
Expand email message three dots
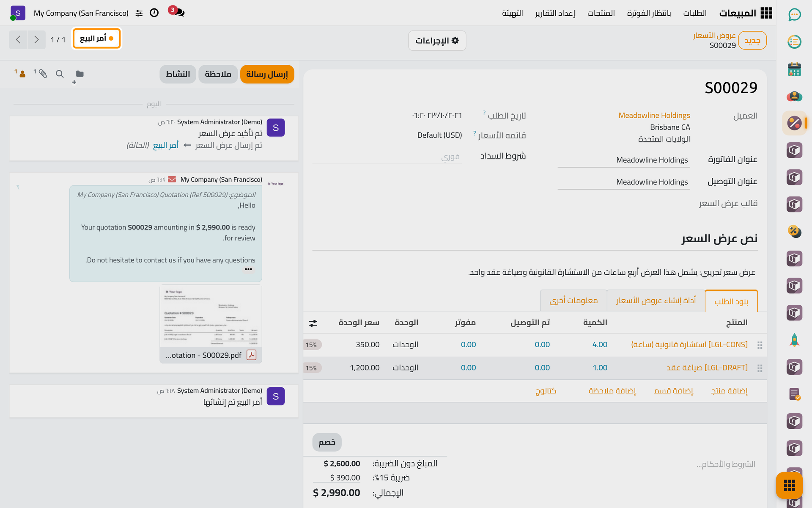pyautogui.click(x=248, y=269)
